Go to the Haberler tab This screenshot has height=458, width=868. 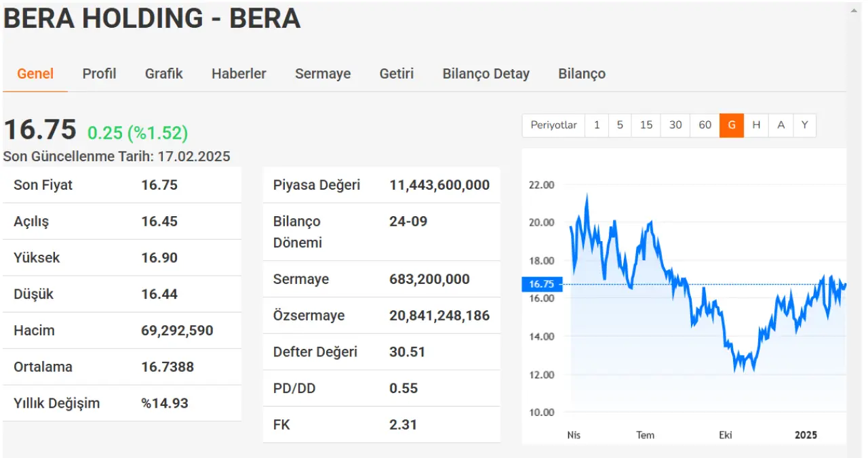point(239,74)
